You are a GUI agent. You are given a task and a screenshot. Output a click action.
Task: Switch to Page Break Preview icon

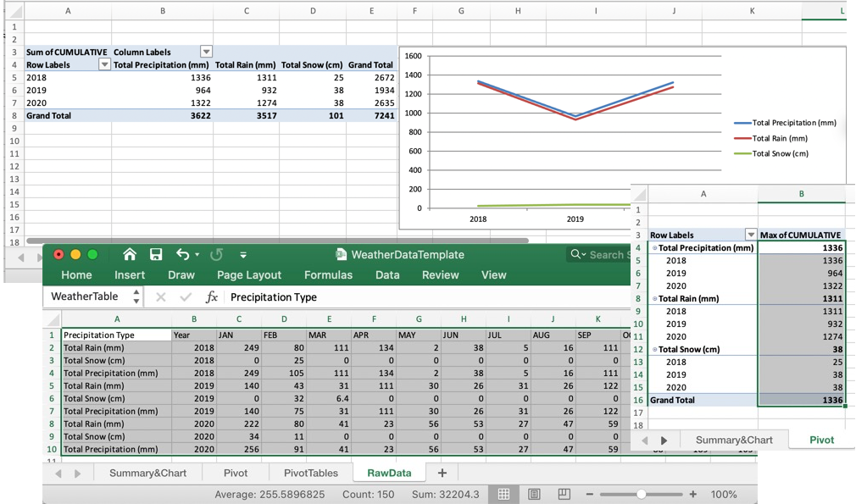click(564, 494)
